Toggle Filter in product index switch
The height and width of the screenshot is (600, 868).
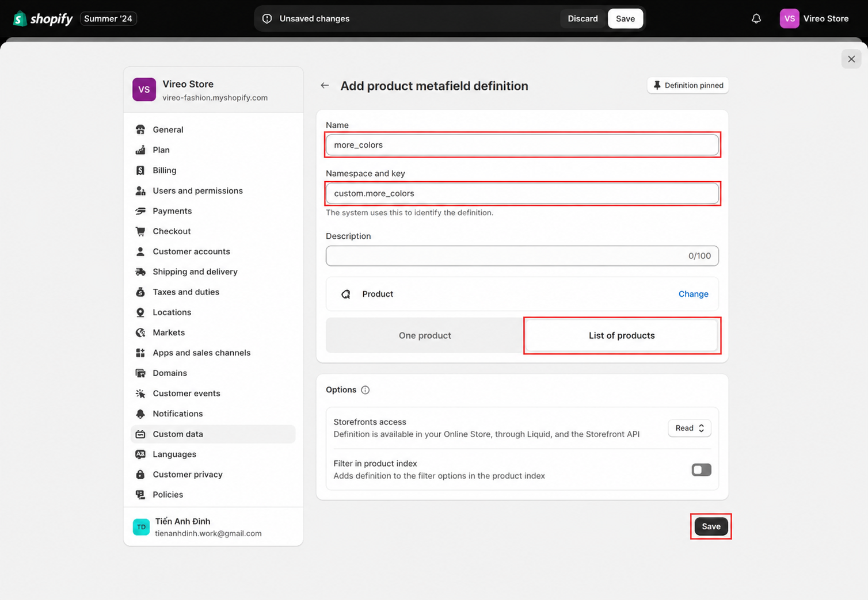tap(701, 469)
